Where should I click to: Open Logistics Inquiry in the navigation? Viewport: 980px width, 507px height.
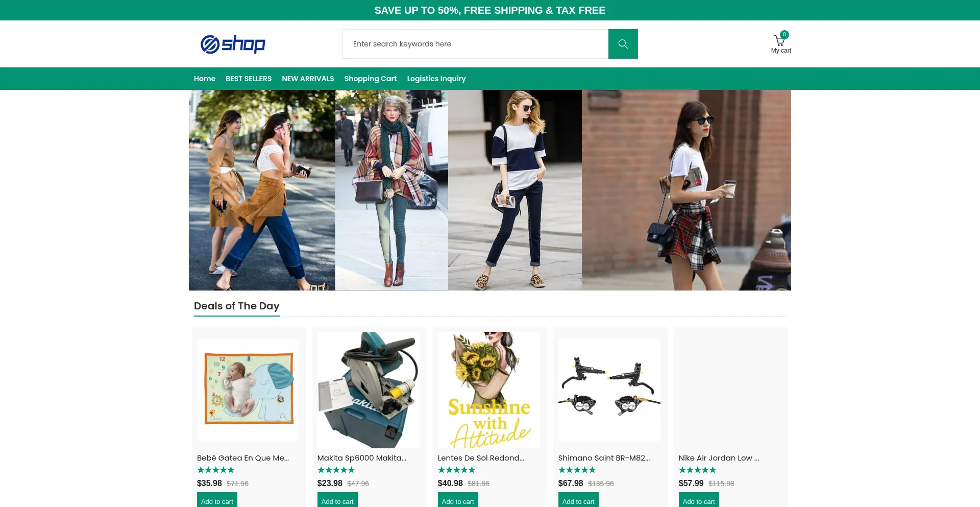tap(436, 79)
